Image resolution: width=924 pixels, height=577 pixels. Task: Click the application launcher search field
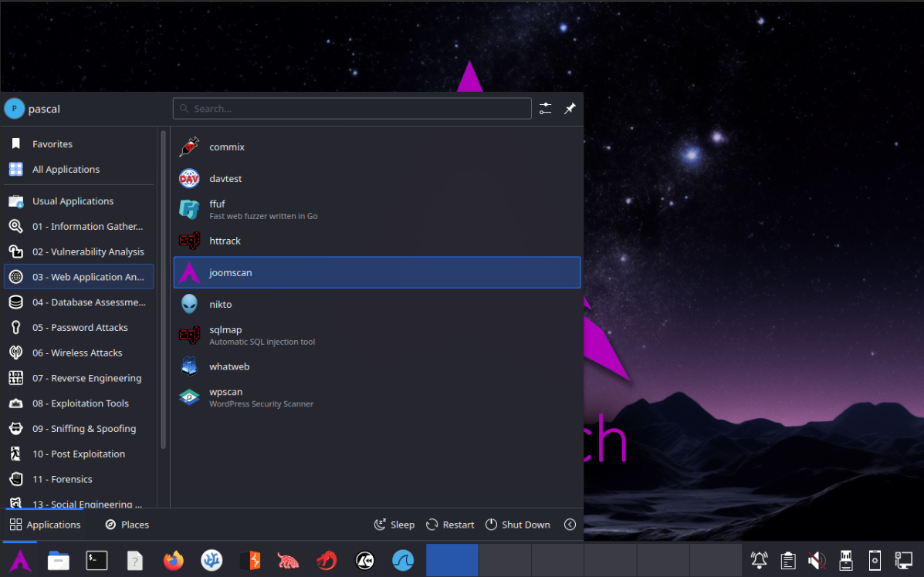coord(353,108)
